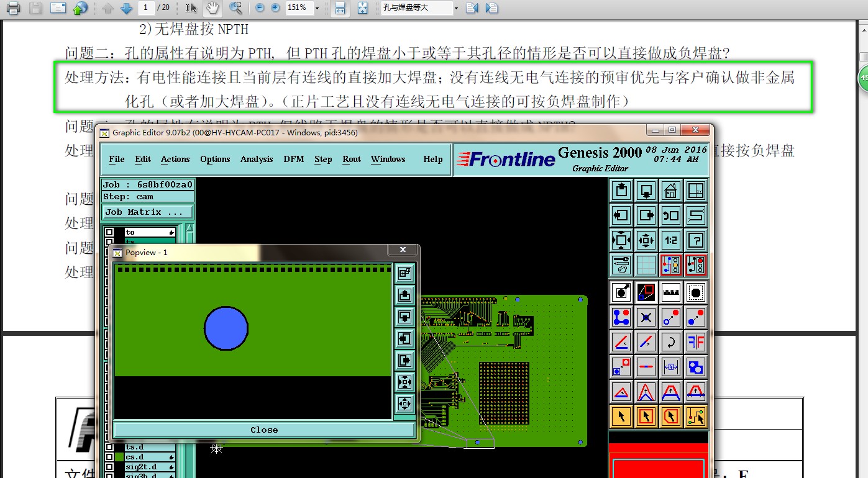The width and height of the screenshot is (868, 478).
Task: Open the Options menu
Action: (x=215, y=159)
